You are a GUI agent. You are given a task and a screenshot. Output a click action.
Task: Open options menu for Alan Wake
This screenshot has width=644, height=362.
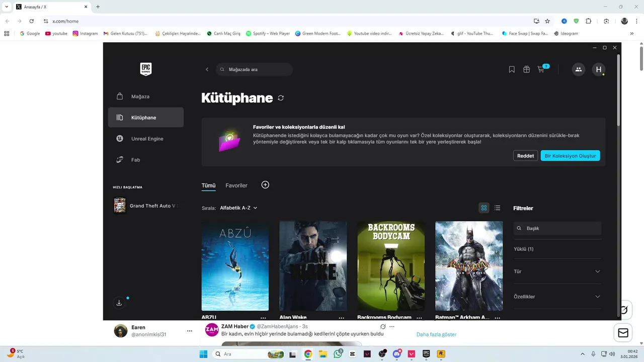click(x=342, y=318)
